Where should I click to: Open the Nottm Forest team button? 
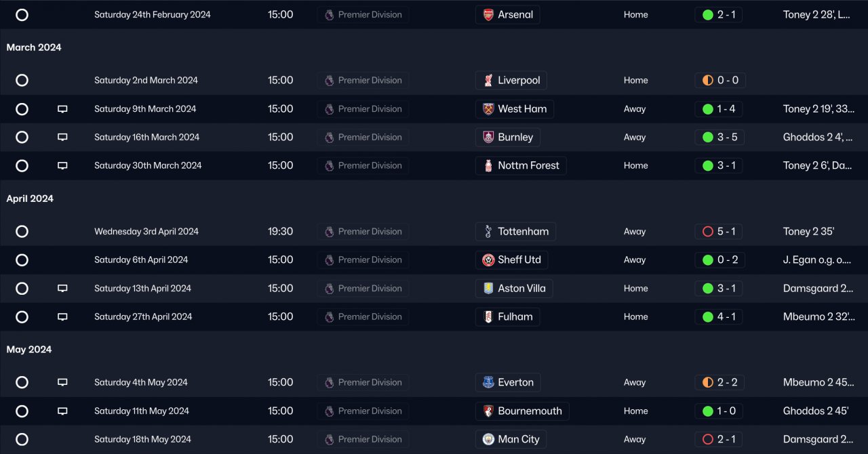click(x=521, y=166)
